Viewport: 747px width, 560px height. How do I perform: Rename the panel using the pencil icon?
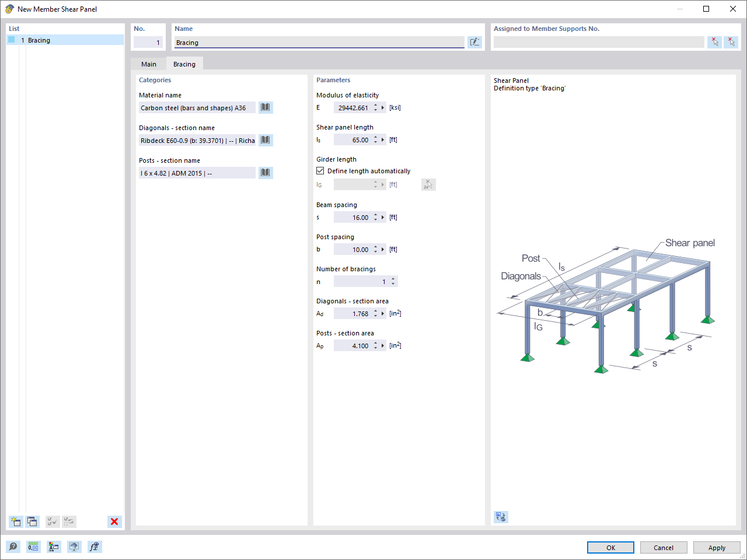pos(474,41)
